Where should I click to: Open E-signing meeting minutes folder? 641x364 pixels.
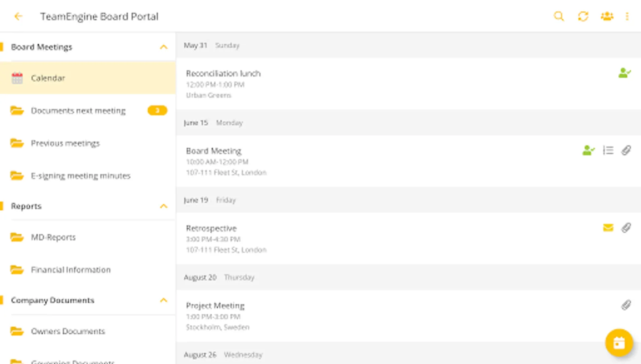coord(81,176)
